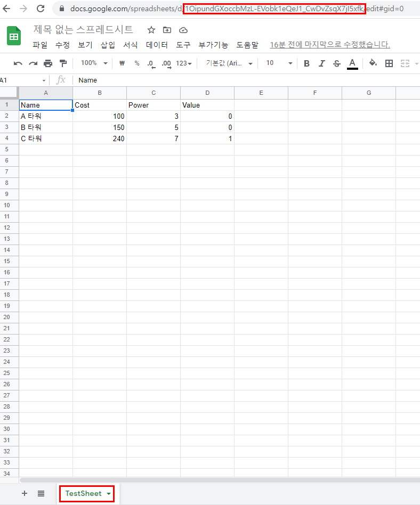This screenshot has width=420, height=505.
Task: Open more number formats 123 dropdown
Action: pyautogui.click(x=184, y=63)
